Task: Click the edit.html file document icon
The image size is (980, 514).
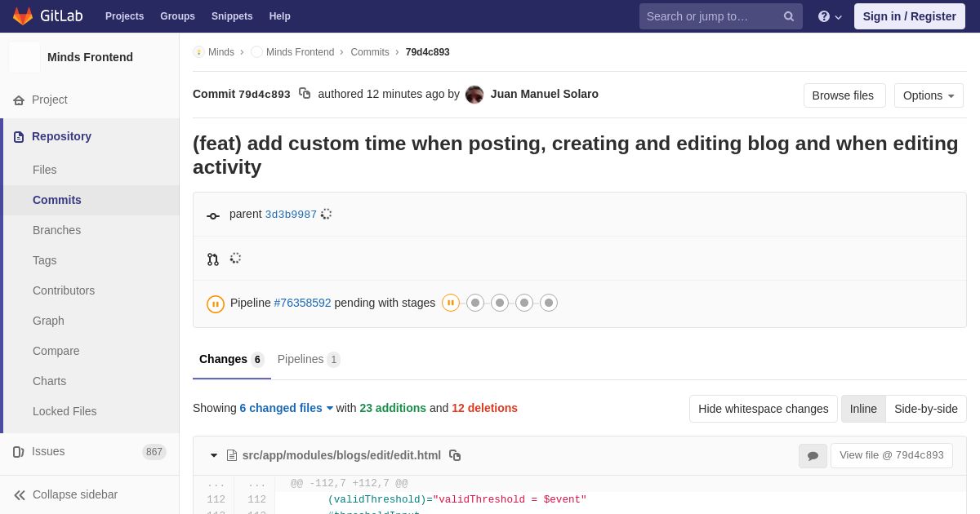Action: (232, 455)
